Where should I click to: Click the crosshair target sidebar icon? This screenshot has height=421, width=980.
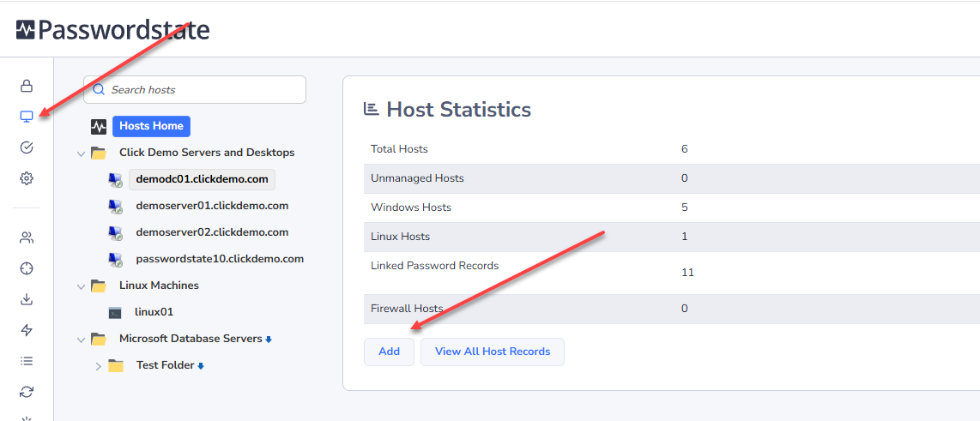click(27, 268)
